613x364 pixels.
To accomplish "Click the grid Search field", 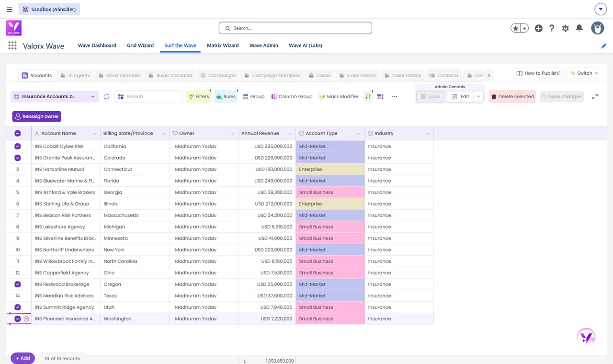I will (x=148, y=96).
